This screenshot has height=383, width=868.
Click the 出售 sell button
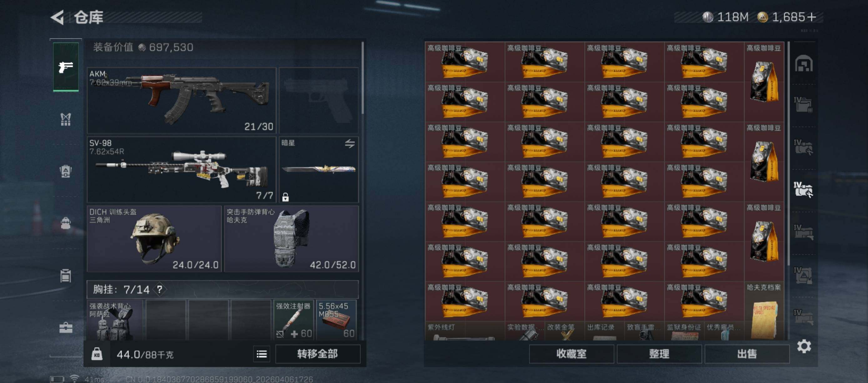(747, 354)
